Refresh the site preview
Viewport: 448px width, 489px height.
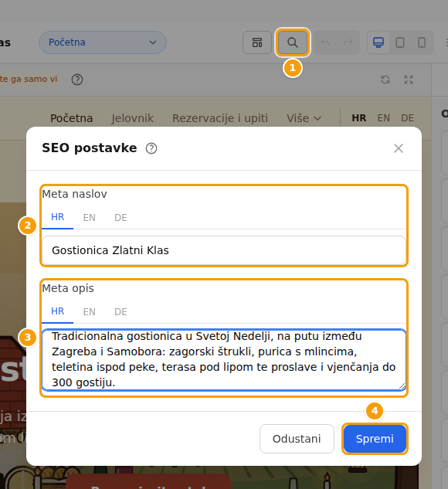click(x=385, y=80)
